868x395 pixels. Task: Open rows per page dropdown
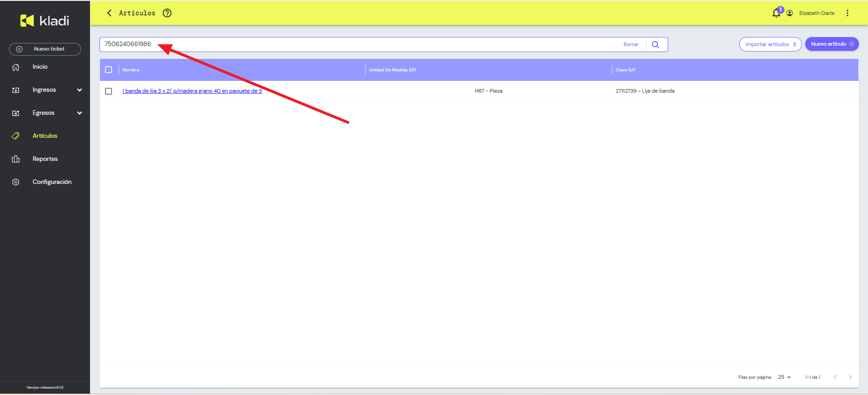coord(784,377)
